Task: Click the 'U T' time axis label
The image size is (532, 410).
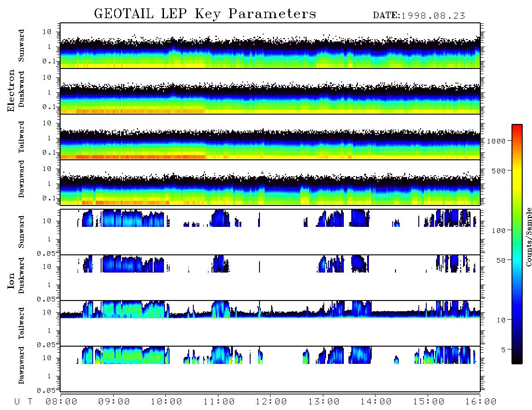Action: (x=23, y=402)
